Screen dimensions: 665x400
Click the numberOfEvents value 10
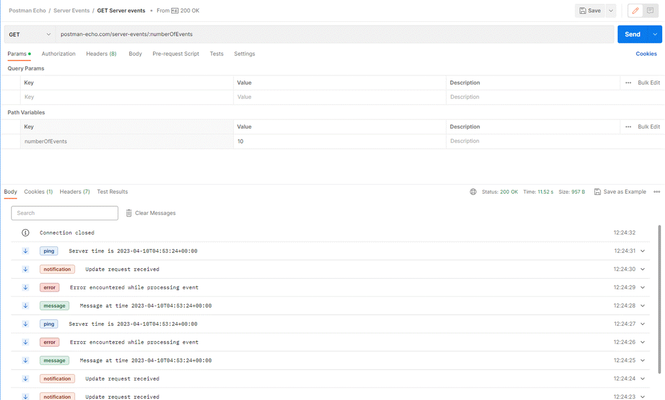(340, 141)
